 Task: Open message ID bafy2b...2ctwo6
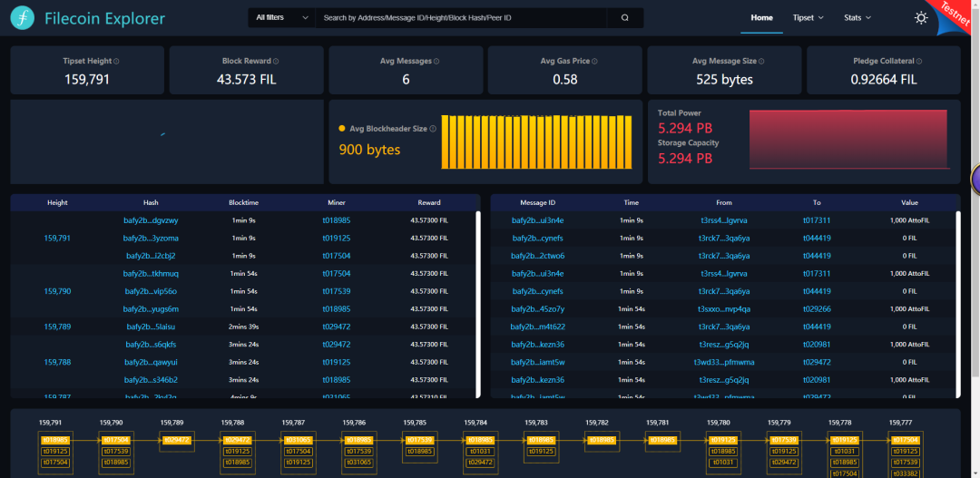537,256
